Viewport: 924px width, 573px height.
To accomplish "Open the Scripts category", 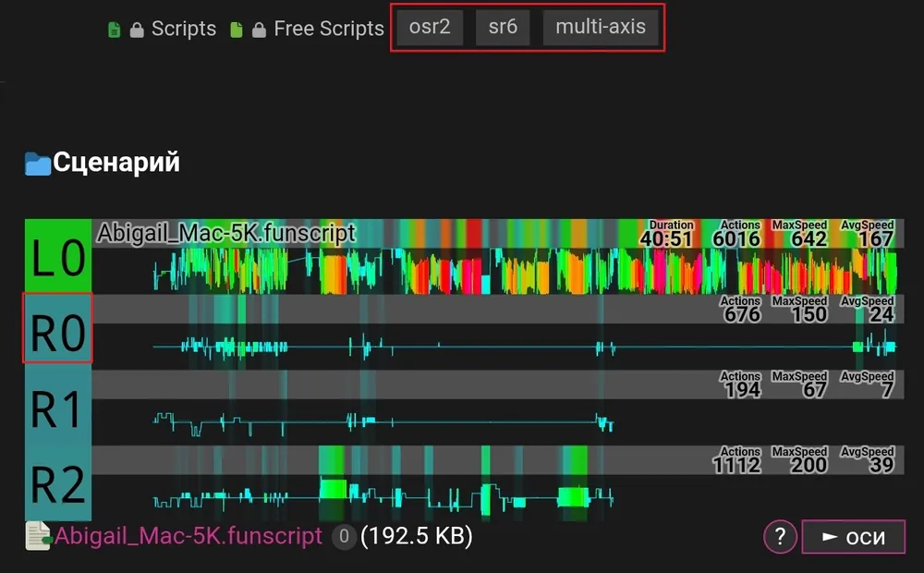I will [x=184, y=29].
